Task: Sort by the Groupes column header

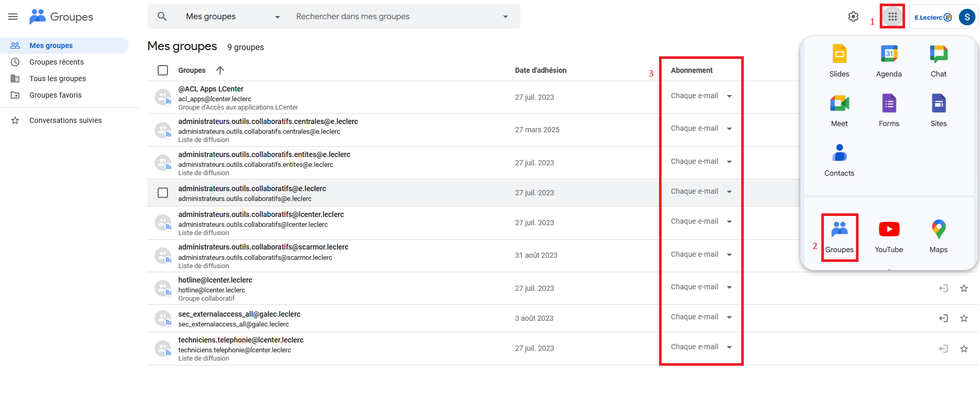Action: (192, 70)
